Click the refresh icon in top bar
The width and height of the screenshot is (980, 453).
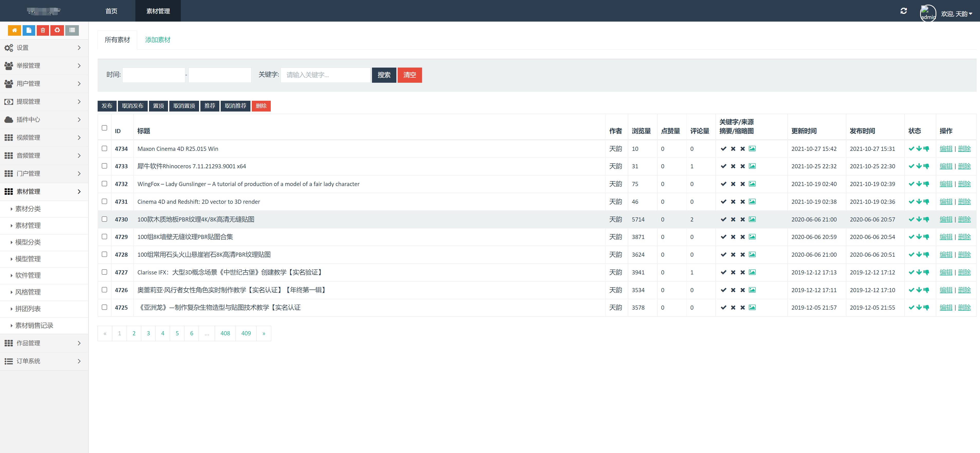(x=903, y=11)
